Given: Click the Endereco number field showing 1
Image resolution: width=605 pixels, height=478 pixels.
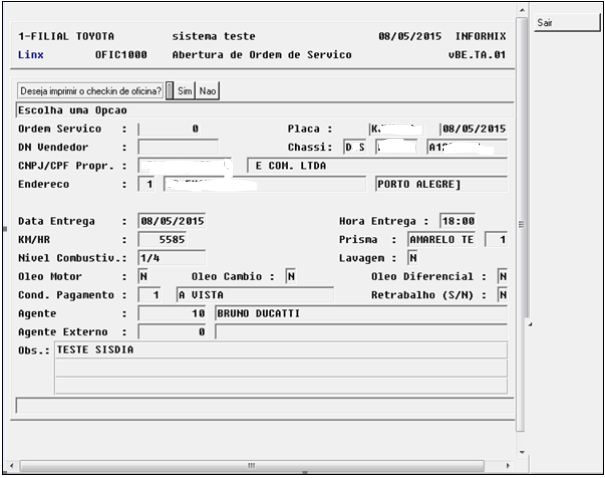Looking at the screenshot, I should [147, 184].
